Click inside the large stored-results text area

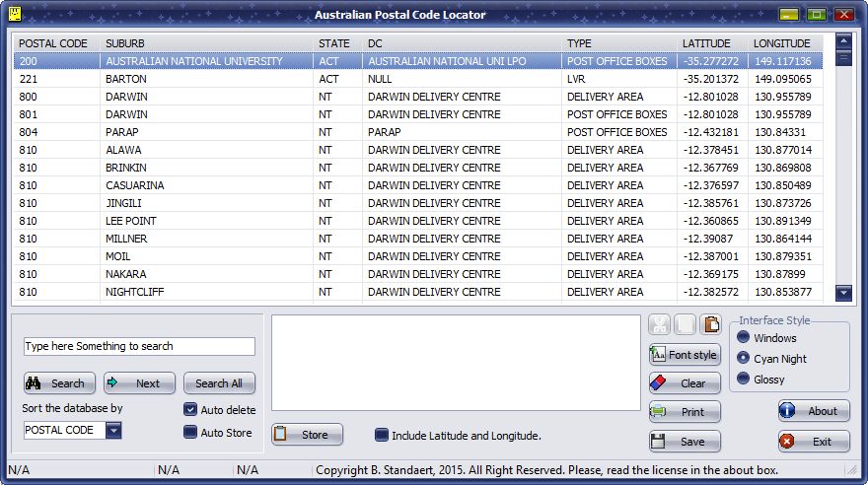click(x=456, y=363)
